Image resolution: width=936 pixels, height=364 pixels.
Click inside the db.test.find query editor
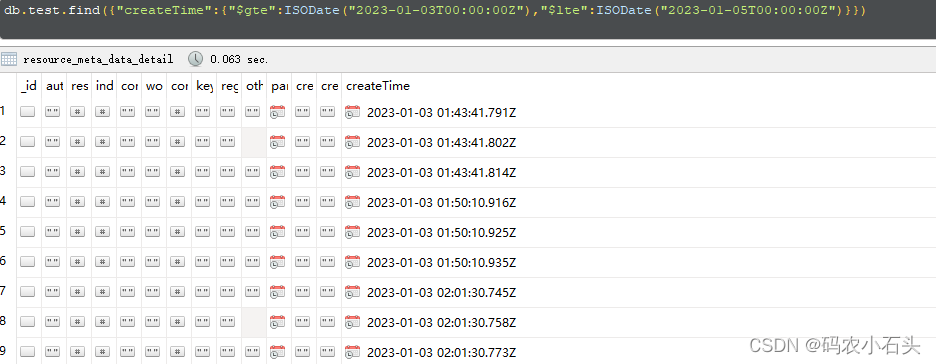coord(468,19)
